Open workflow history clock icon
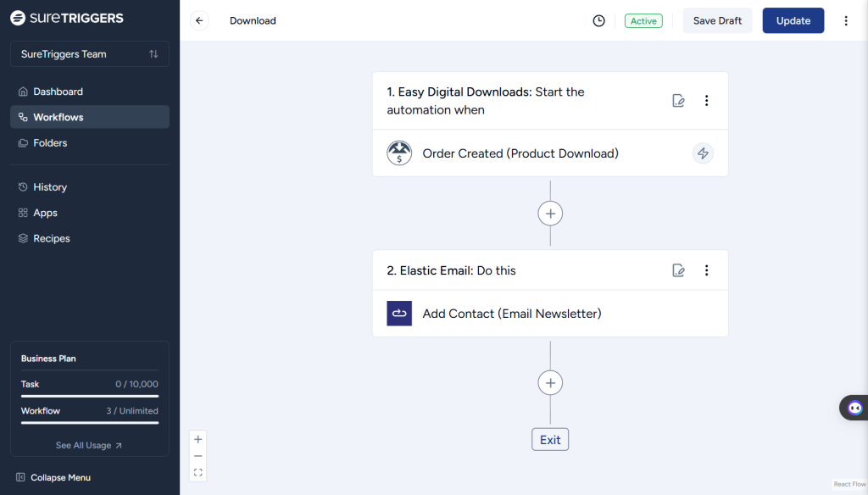This screenshot has width=868, height=495. (598, 20)
